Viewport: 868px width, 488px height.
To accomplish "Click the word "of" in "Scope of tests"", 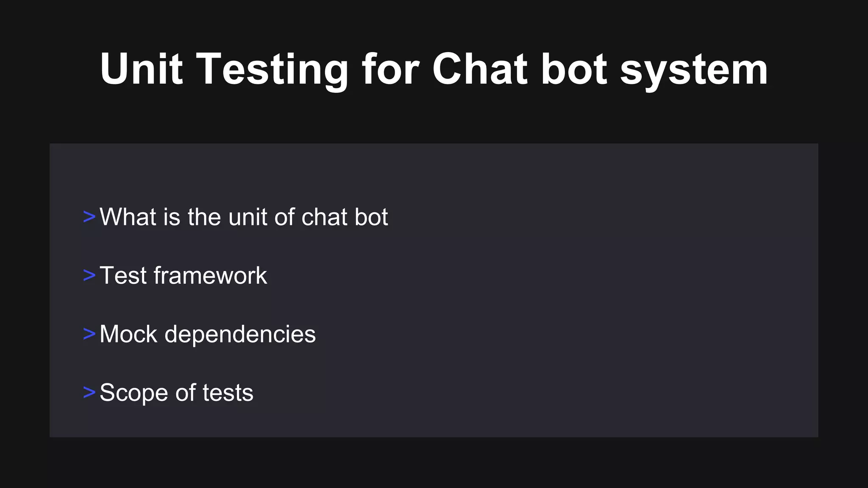I will [185, 392].
